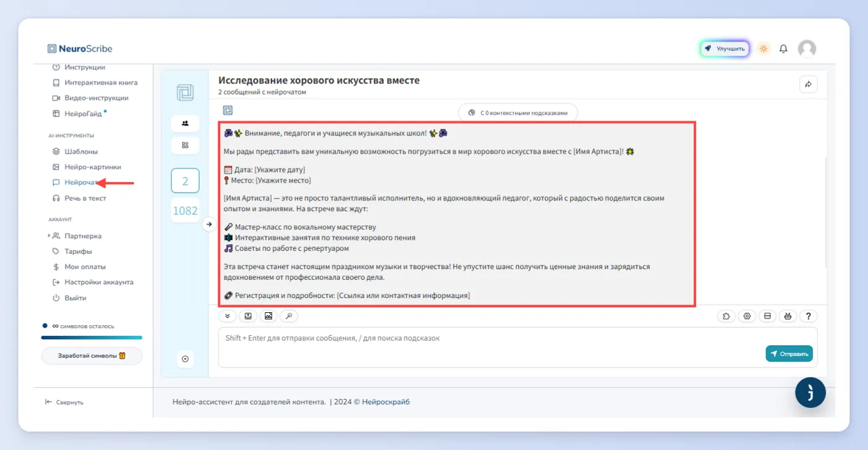Click the arrow to expand chat list panel
This screenshot has width=868, height=450.
[210, 224]
